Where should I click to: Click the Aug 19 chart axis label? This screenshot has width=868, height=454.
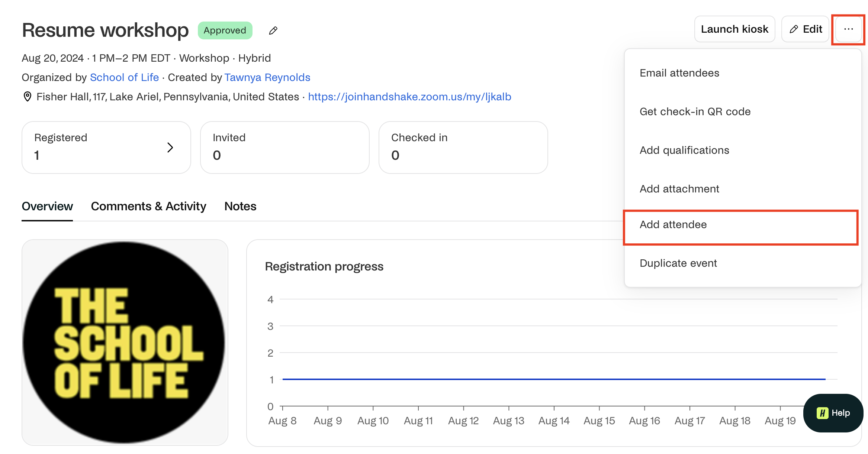point(780,421)
